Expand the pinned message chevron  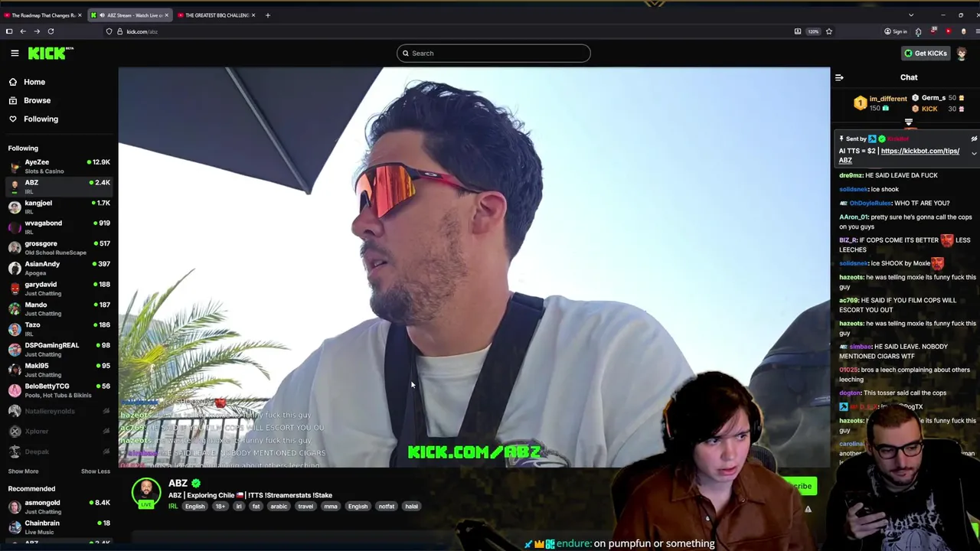[x=974, y=154]
